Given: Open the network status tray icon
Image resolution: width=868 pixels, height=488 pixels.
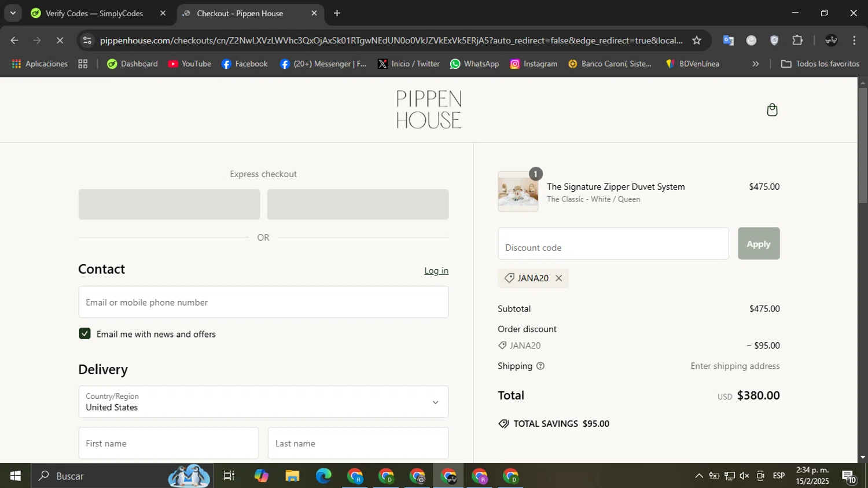Looking at the screenshot, I should point(729,476).
